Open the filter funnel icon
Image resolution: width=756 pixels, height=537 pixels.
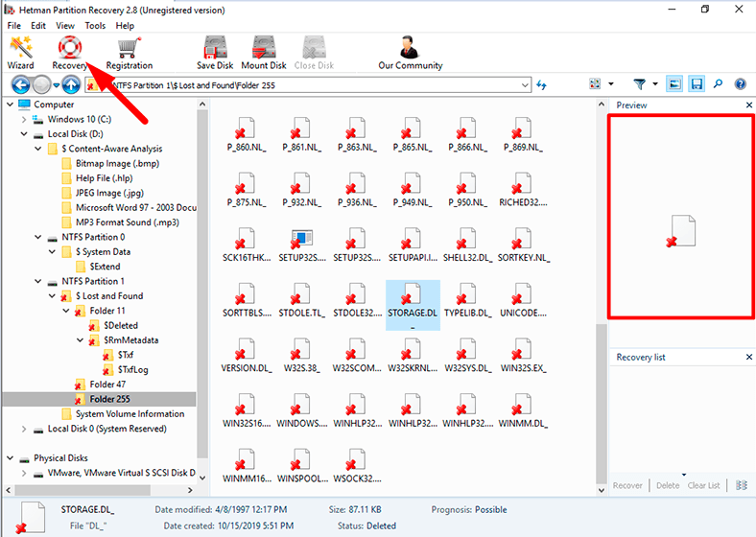(x=639, y=84)
